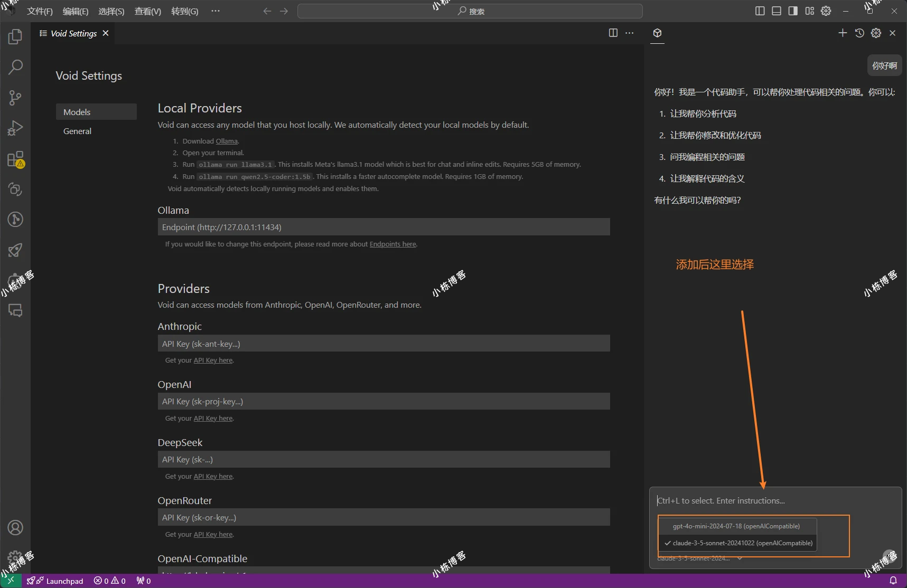907x588 pixels.
Task: Open the Endpoints here link
Action: (392, 244)
